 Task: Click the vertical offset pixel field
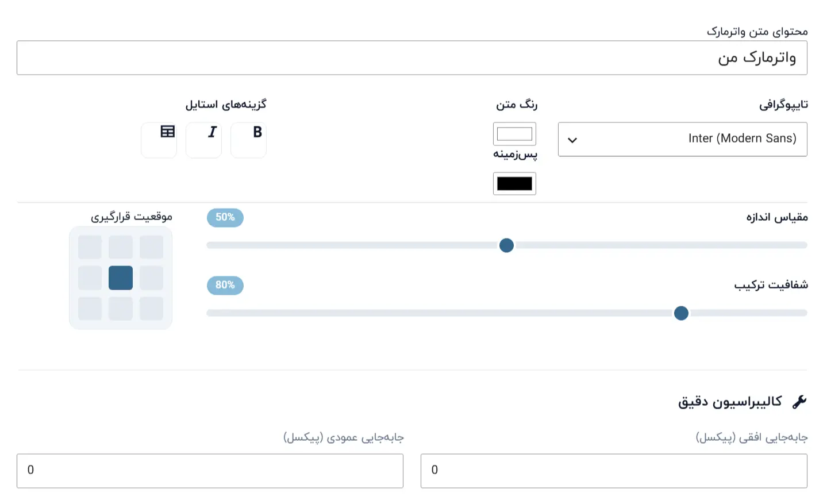click(210, 471)
